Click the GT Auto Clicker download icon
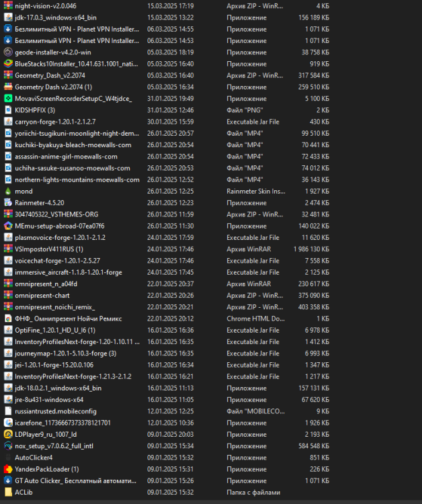 click(8, 480)
